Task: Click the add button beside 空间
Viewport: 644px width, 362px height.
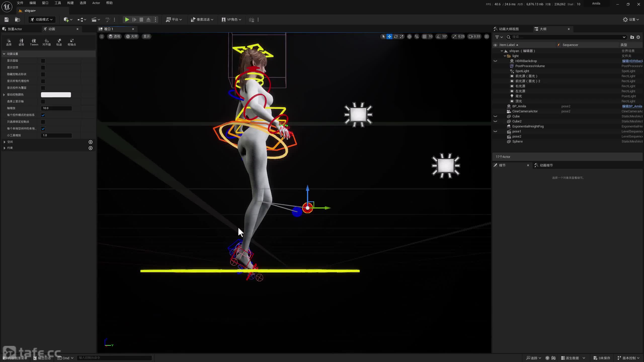Action: click(91, 142)
